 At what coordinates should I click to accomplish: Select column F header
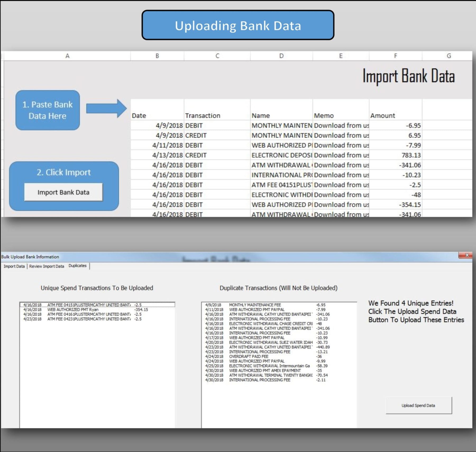tap(395, 56)
